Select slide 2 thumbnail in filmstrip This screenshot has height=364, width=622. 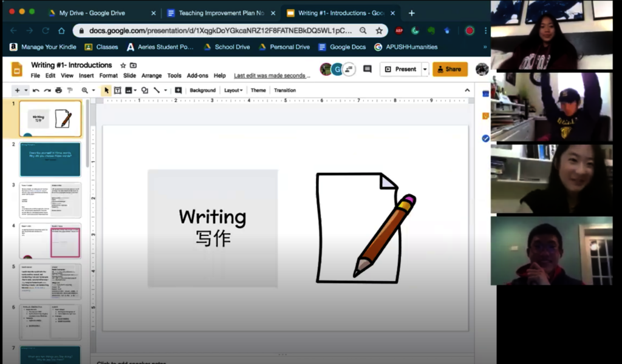(x=50, y=159)
